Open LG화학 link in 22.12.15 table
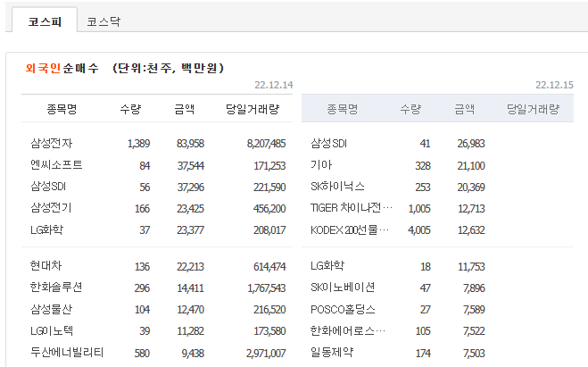Viewport: 588px width, 367px height. click(x=327, y=266)
